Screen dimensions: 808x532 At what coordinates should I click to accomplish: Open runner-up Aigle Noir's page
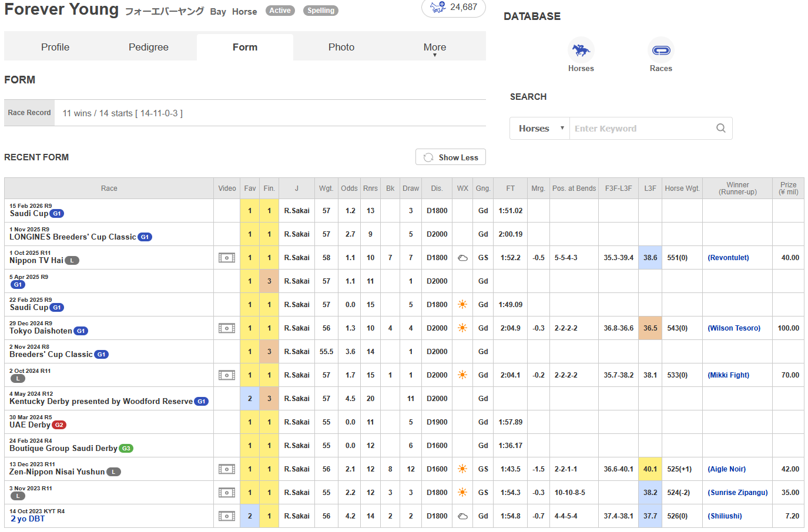(x=726, y=469)
